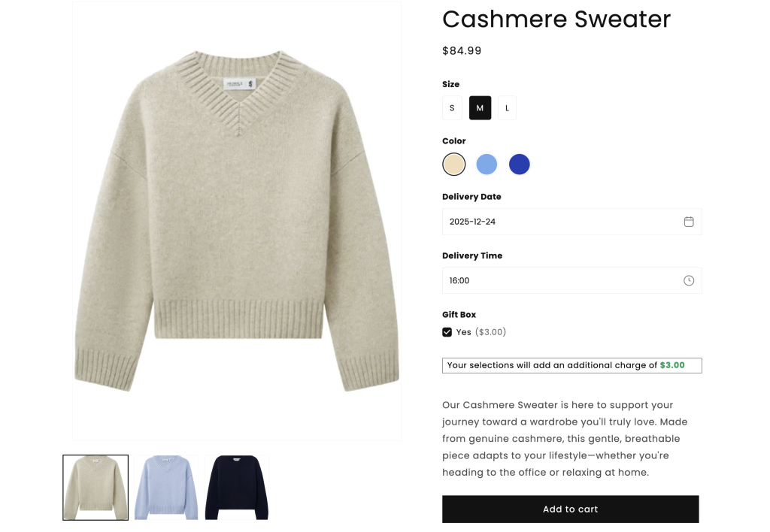The width and height of the screenshot is (770, 532).
Task: Select size S
Action: pos(452,108)
